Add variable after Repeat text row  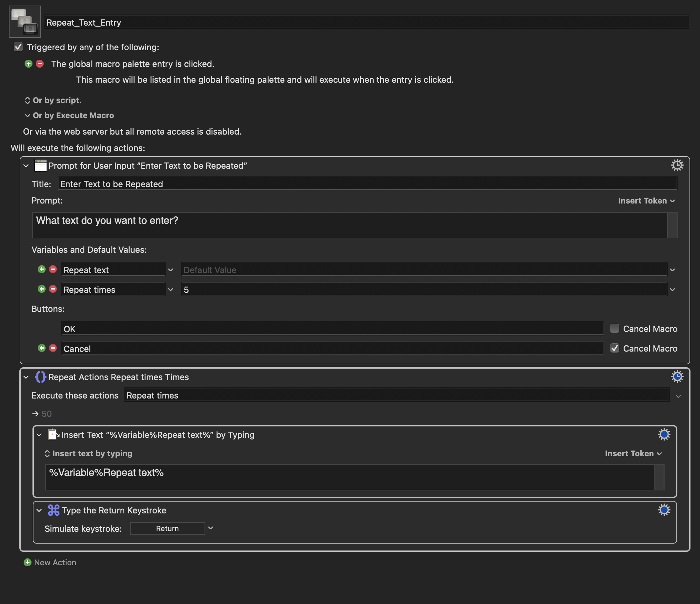click(42, 270)
